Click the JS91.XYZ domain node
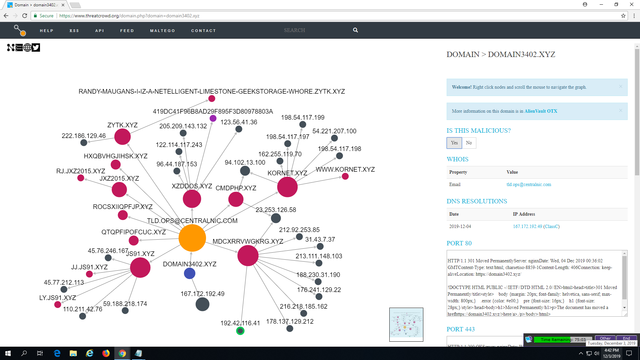 pyautogui.click(x=140, y=268)
